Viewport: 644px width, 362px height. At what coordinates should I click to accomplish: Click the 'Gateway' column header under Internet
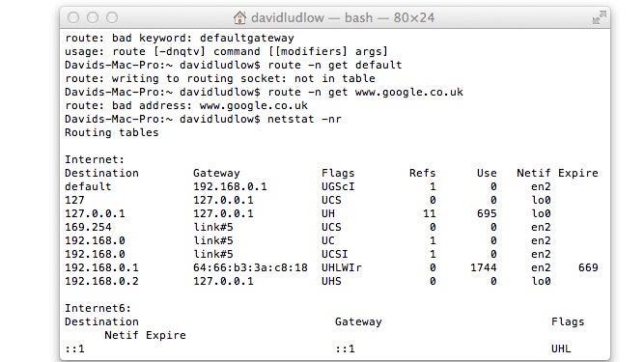click(x=216, y=173)
